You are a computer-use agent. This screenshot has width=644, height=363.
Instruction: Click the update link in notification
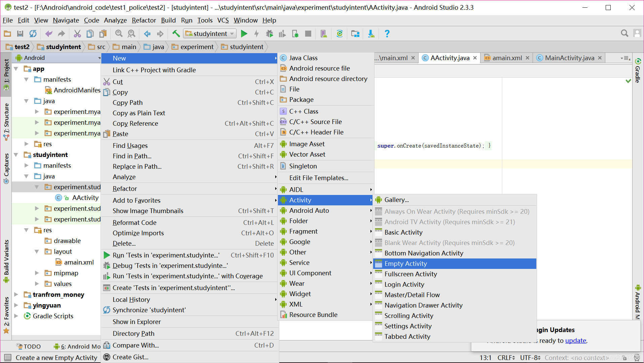(x=575, y=340)
